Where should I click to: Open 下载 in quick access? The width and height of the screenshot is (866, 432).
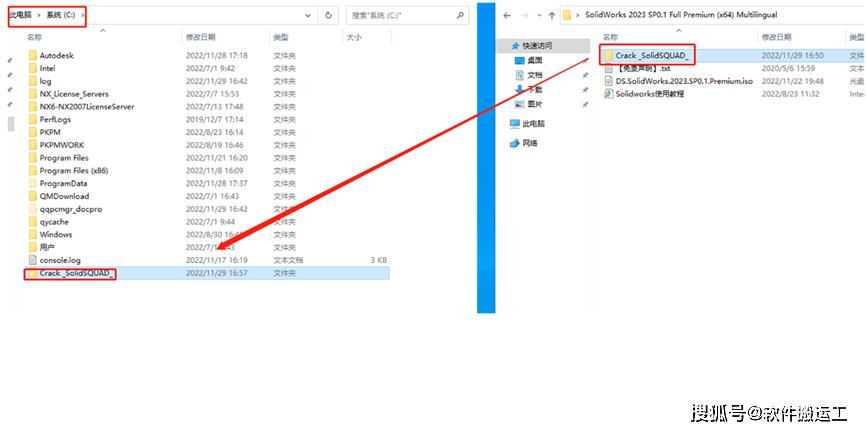[x=535, y=89]
